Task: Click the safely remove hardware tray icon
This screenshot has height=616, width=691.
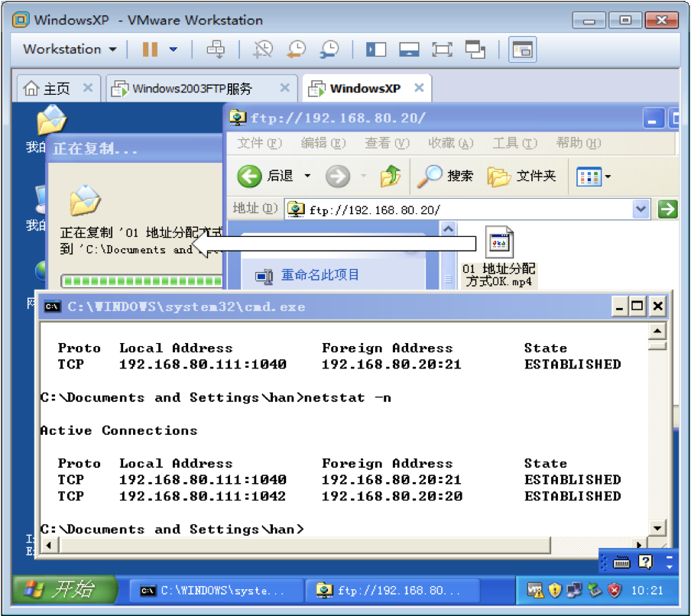Action: click(x=595, y=590)
